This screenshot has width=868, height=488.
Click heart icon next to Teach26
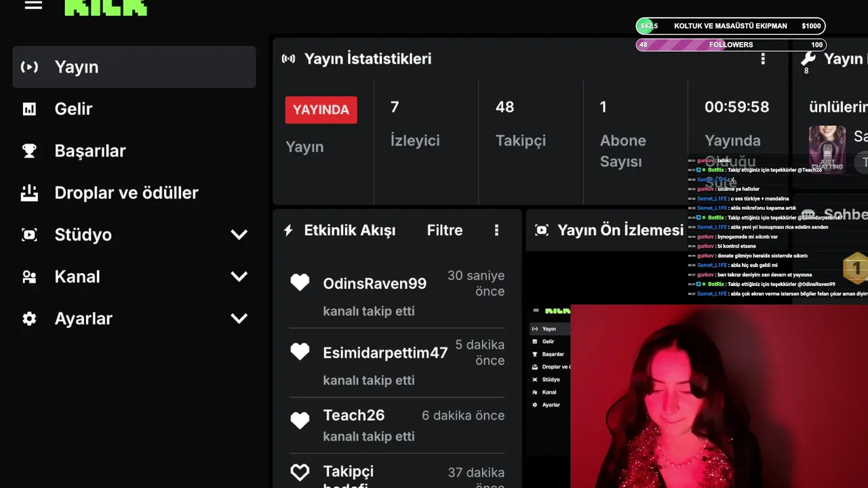click(x=300, y=421)
